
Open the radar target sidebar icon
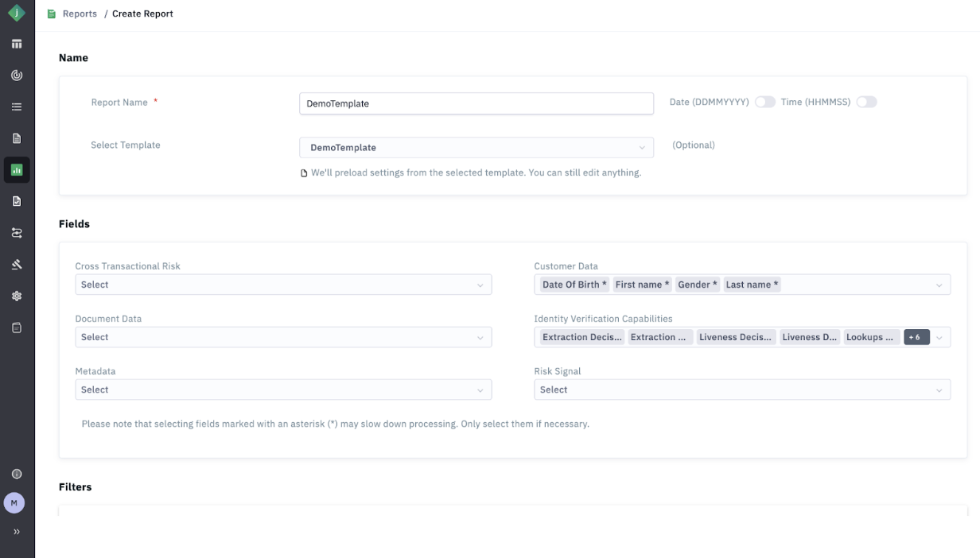(17, 76)
